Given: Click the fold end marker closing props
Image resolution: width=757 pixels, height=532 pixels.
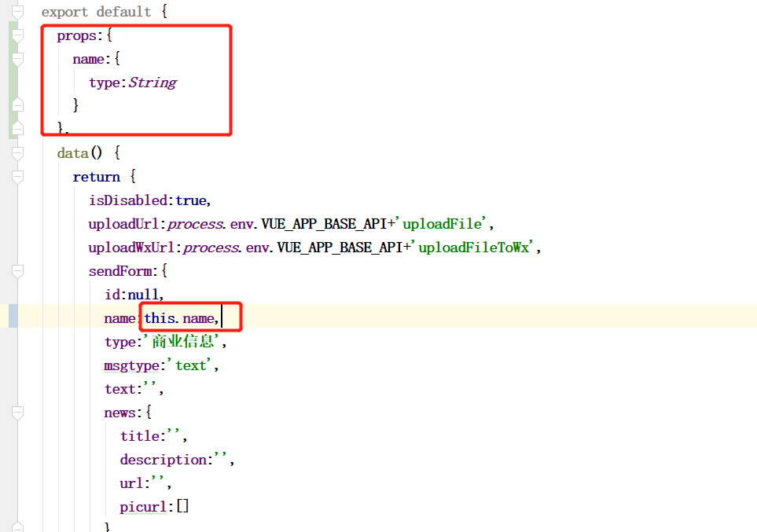Looking at the screenshot, I should click(x=17, y=128).
